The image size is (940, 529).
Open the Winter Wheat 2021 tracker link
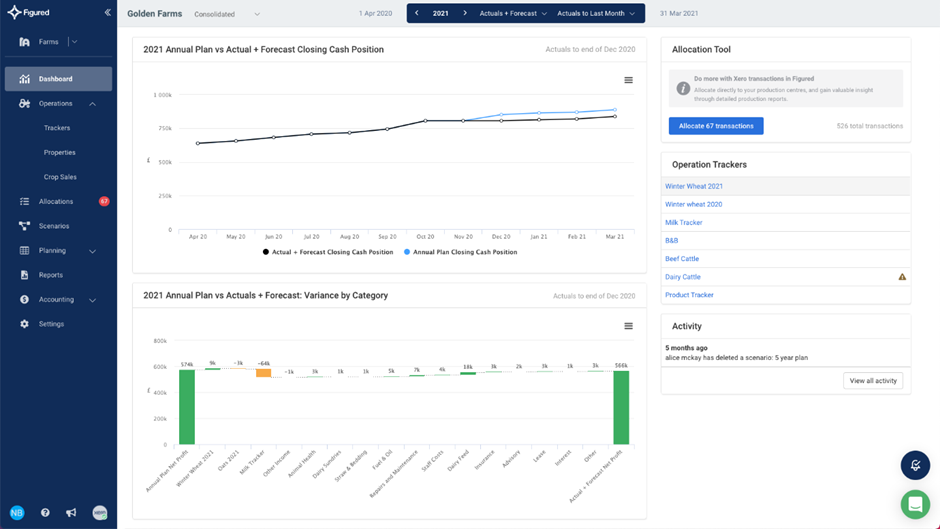point(694,187)
